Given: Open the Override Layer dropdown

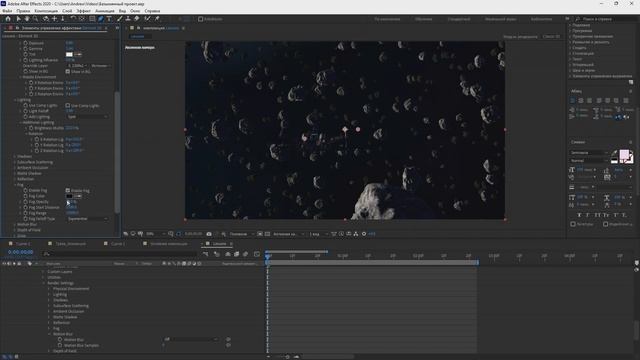Looking at the screenshot, I should 77,66.
